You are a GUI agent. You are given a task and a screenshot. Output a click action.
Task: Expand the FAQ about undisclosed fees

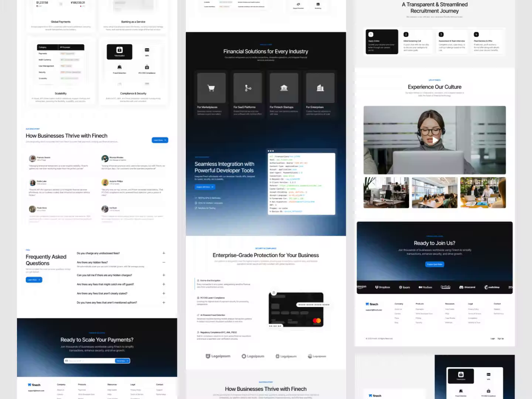[164, 253]
